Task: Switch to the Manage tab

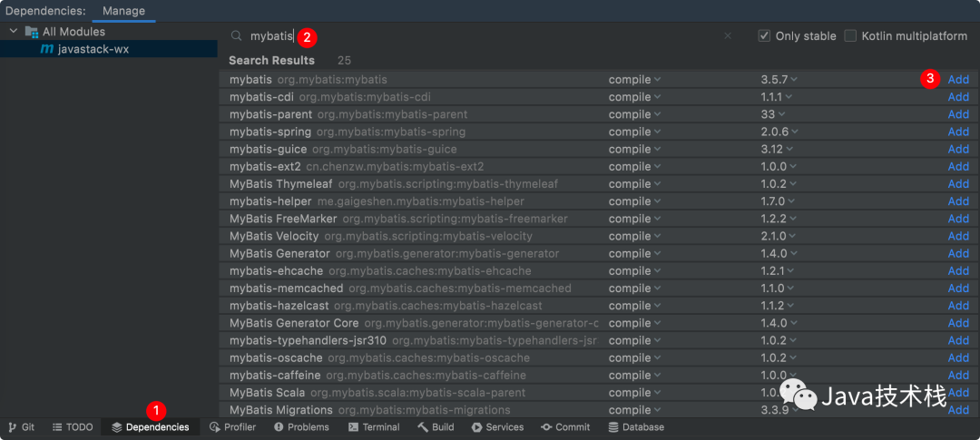Action: click(x=123, y=11)
